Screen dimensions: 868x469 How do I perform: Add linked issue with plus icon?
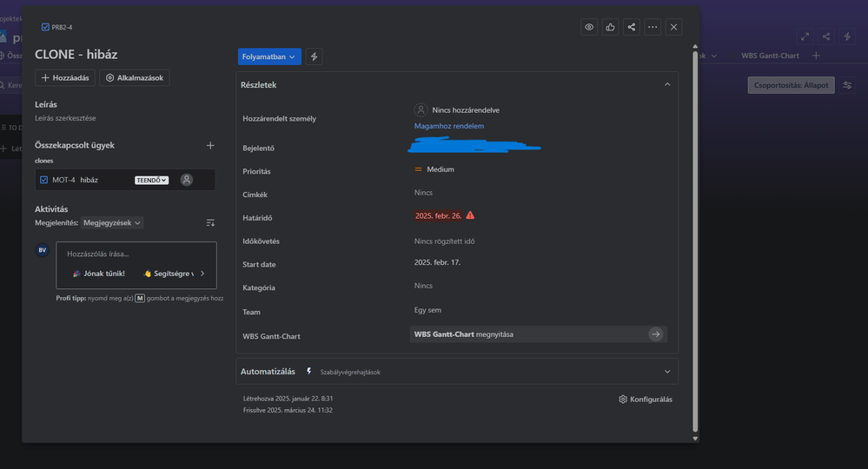point(210,145)
